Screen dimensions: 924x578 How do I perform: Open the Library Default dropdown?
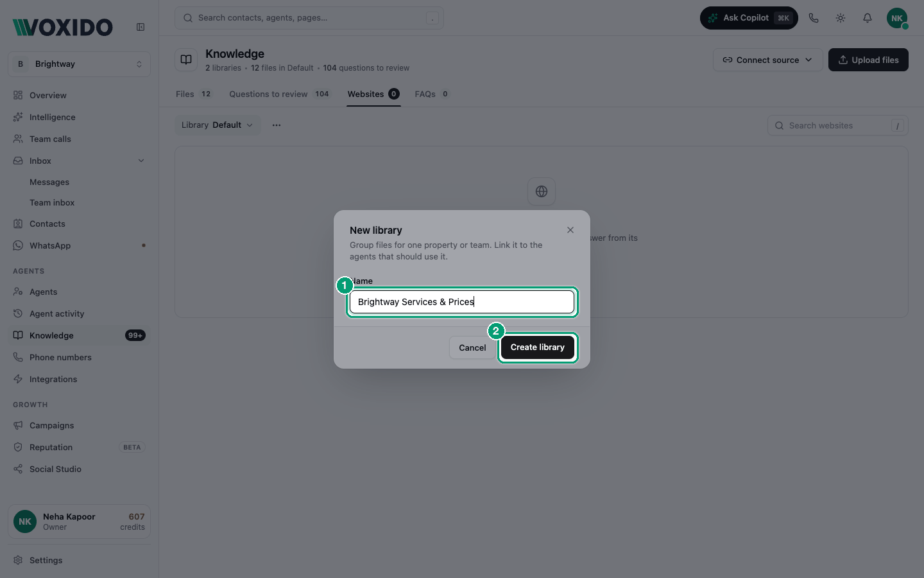[x=218, y=125]
